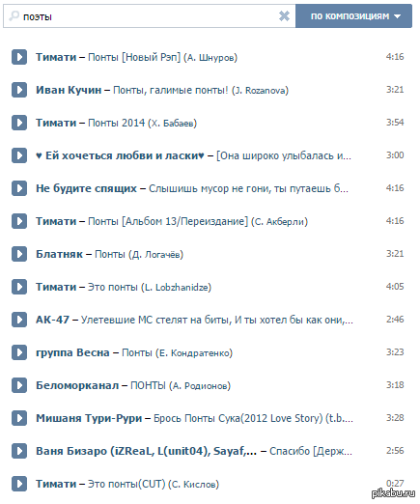Play the Тимати – Понты 2014 track
This screenshot has height=504, width=420.
coord(19,123)
